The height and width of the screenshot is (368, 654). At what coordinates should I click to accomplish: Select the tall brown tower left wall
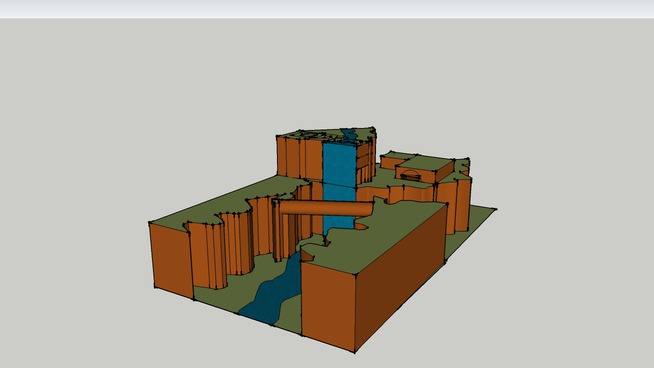coord(299,159)
